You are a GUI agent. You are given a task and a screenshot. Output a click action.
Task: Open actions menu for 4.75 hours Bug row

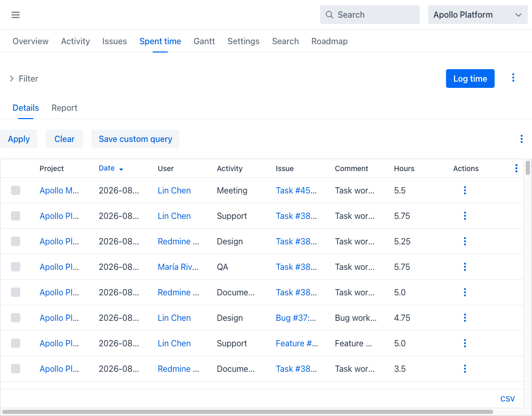(465, 318)
